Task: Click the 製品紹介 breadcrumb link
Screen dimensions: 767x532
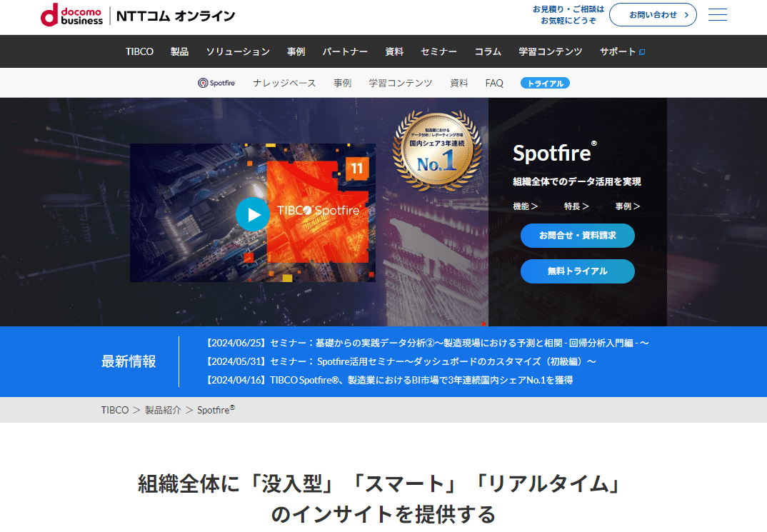Action: point(163,410)
